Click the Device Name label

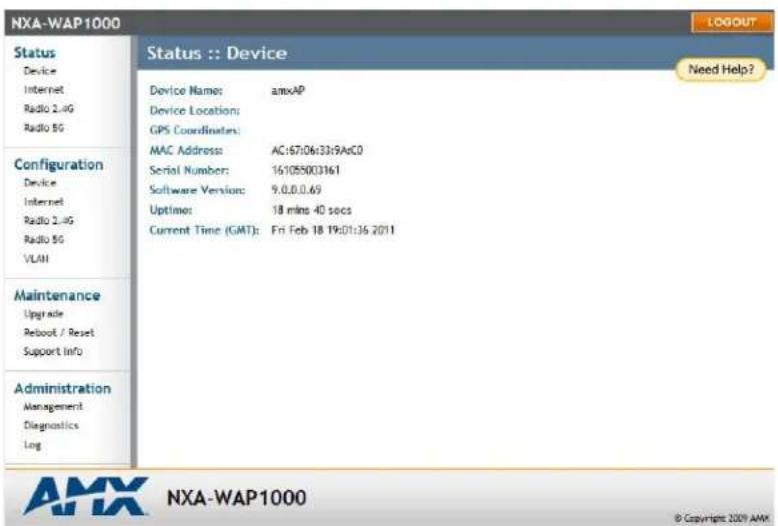[186, 91]
